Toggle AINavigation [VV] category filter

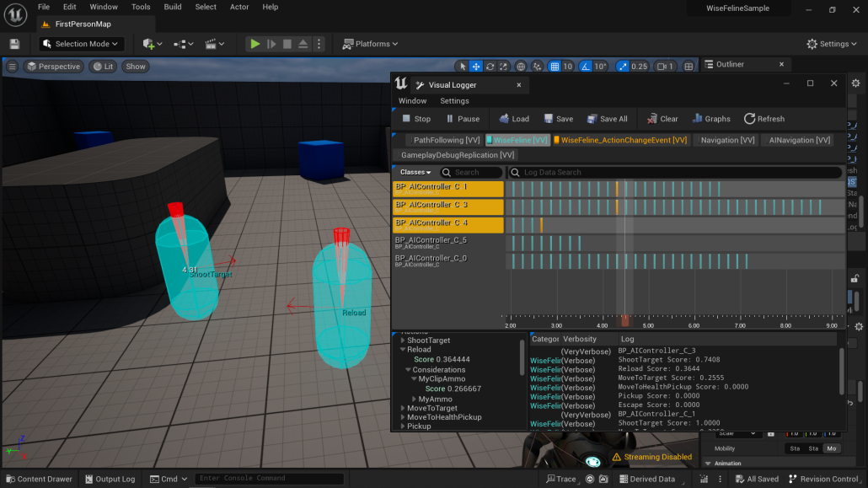pyautogui.click(x=797, y=140)
